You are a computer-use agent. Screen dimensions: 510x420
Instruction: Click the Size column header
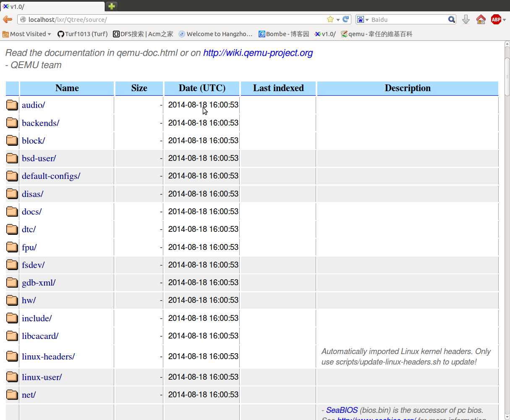click(x=139, y=88)
